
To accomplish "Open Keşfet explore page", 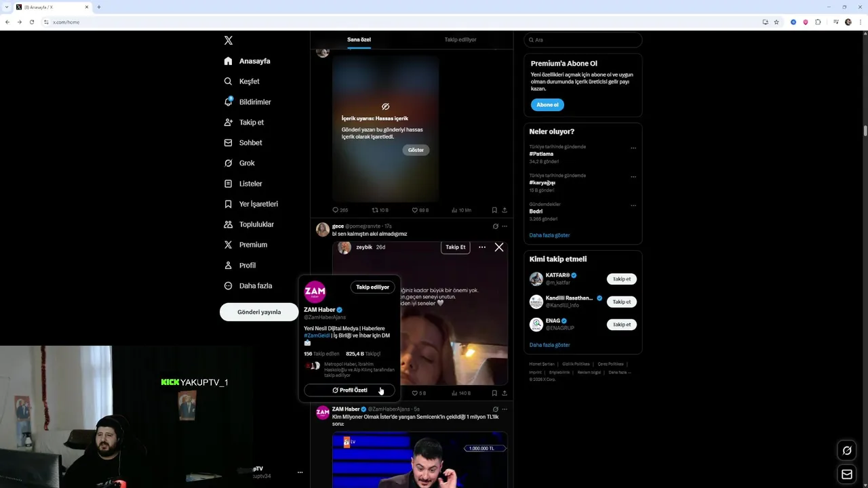I will pos(242,81).
